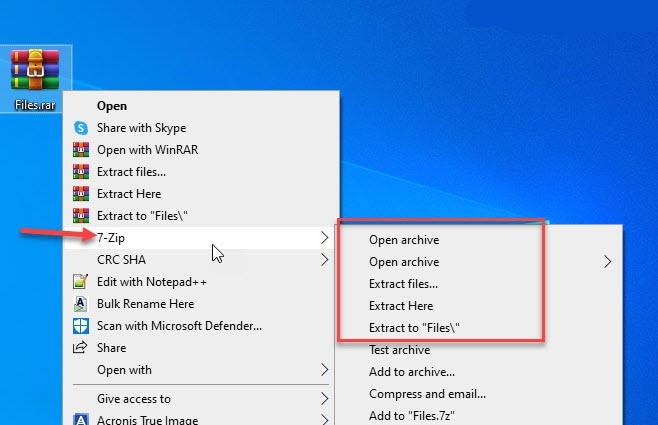658x425 pixels.
Task: Choose WinRAR's Extract Here entry
Action: [x=201, y=194]
